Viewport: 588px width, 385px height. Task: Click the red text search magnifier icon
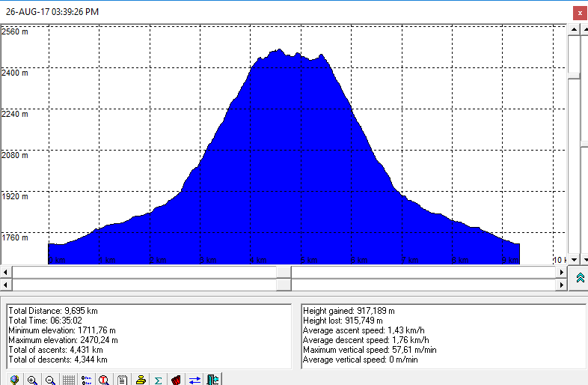[104, 379]
